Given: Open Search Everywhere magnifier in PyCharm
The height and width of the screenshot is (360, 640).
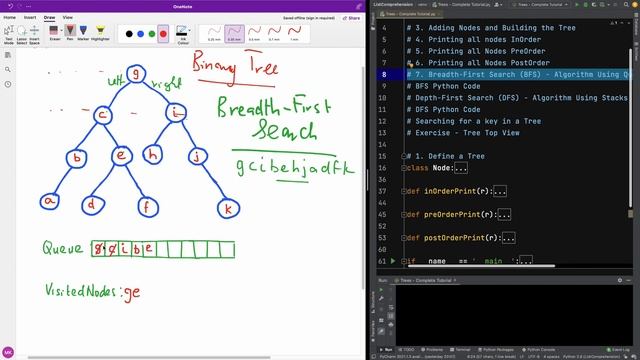Looking at the screenshot, I should point(626,4).
